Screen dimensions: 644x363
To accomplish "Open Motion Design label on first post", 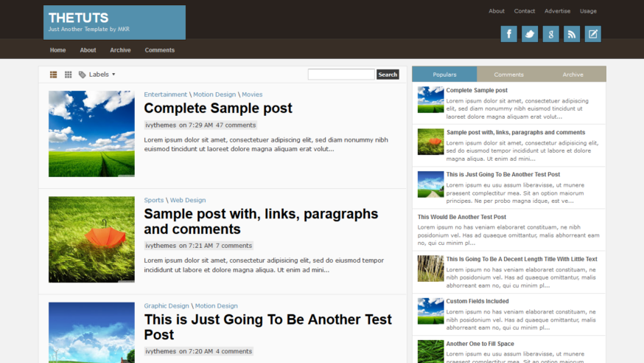I will tap(214, 94).
